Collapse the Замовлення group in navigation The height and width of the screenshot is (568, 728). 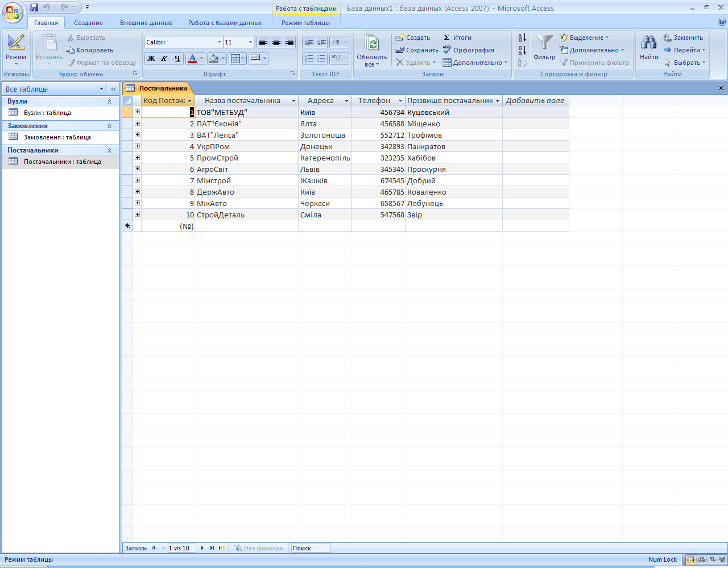[x=109, y=126]
